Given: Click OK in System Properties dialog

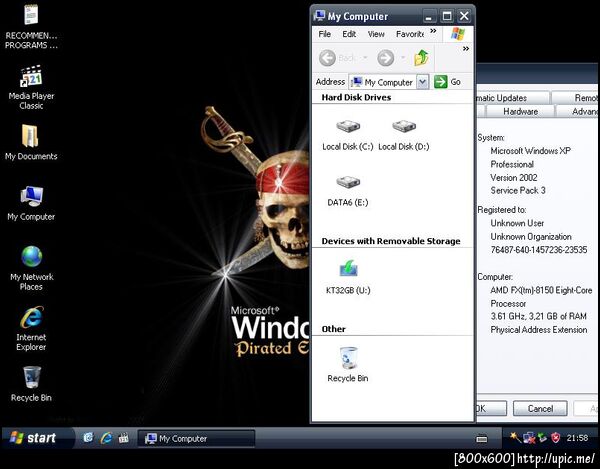Looking at the screenshot, I should (491, 409).
